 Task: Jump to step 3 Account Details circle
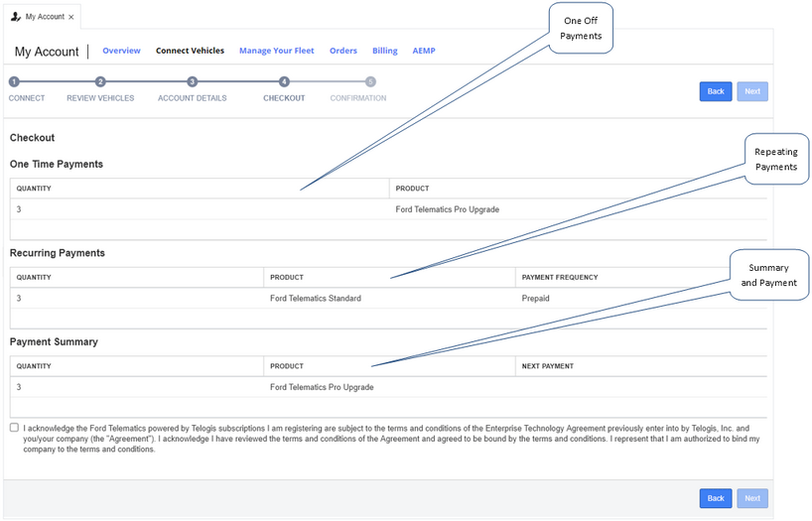(x=193, y=81)
